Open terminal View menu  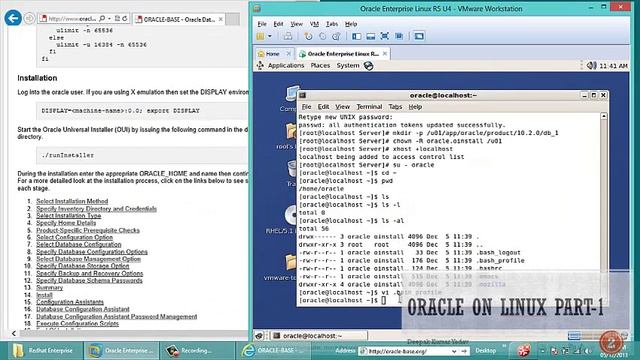pos(342,107)
